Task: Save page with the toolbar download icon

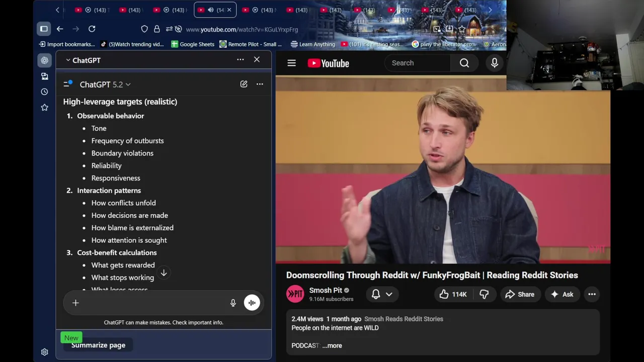Action: click(x=449, y=29)
